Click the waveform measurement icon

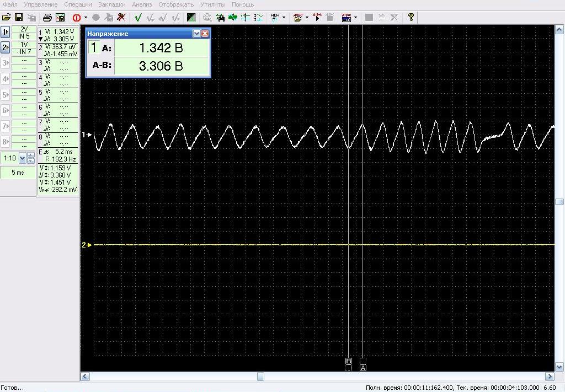click(258, 17)
